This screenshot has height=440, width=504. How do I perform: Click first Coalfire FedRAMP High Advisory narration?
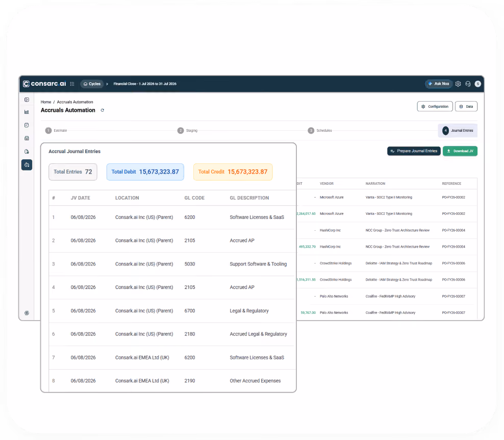(390, 297)
